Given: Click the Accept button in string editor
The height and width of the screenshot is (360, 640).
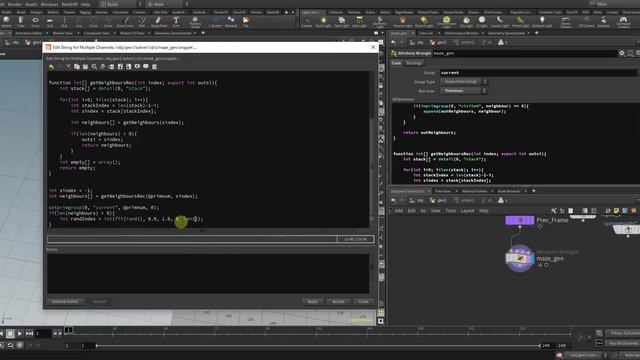Looking at the screenshot, I should tap(338, 301).
